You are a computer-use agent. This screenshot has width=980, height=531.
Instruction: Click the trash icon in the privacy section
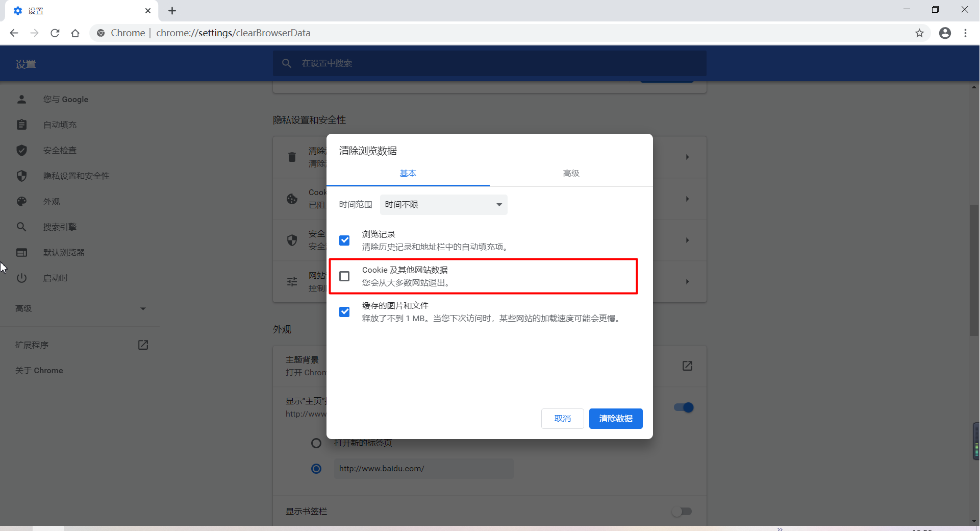click(292, 157)
